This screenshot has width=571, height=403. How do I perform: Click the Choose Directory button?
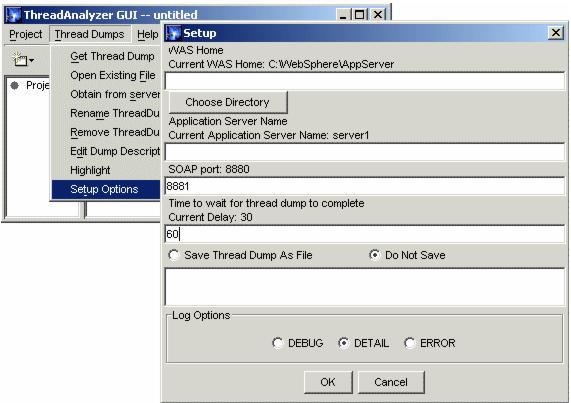(x=228, y=102)
